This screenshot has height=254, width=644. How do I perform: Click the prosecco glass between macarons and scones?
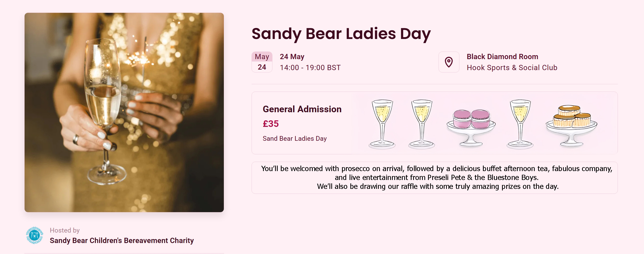click(520, 123)
